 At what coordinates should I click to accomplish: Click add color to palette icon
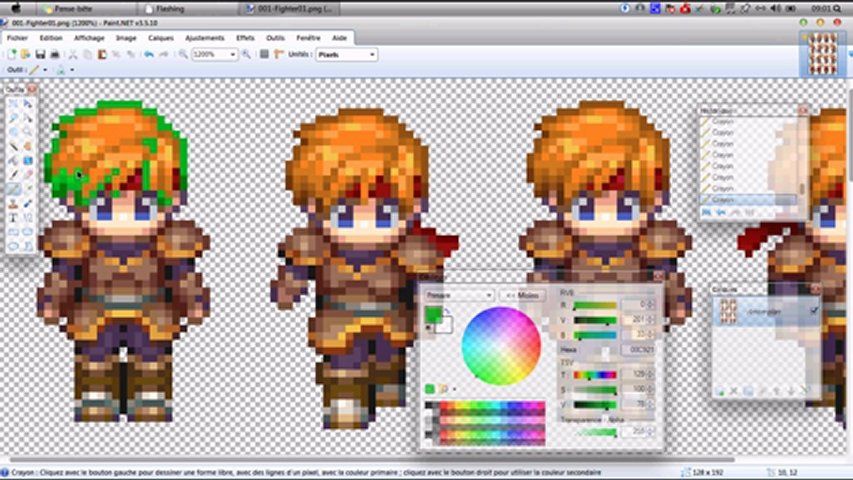pyautogui.click(x=430, y=389)
